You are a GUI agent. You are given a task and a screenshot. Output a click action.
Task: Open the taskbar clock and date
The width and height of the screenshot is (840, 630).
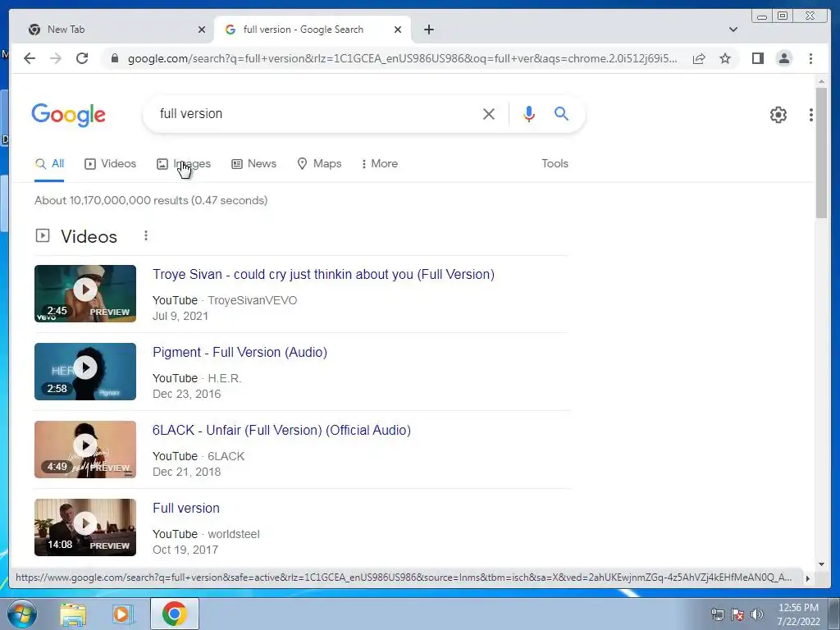798,614
